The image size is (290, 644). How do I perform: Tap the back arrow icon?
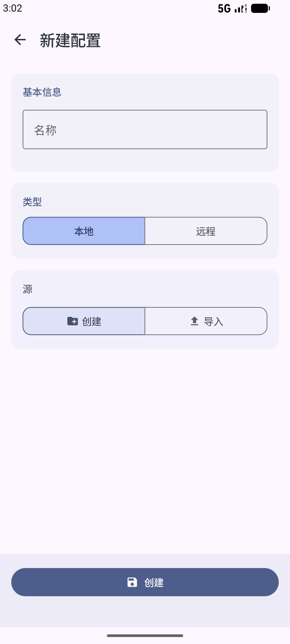(x=20, y=40)
